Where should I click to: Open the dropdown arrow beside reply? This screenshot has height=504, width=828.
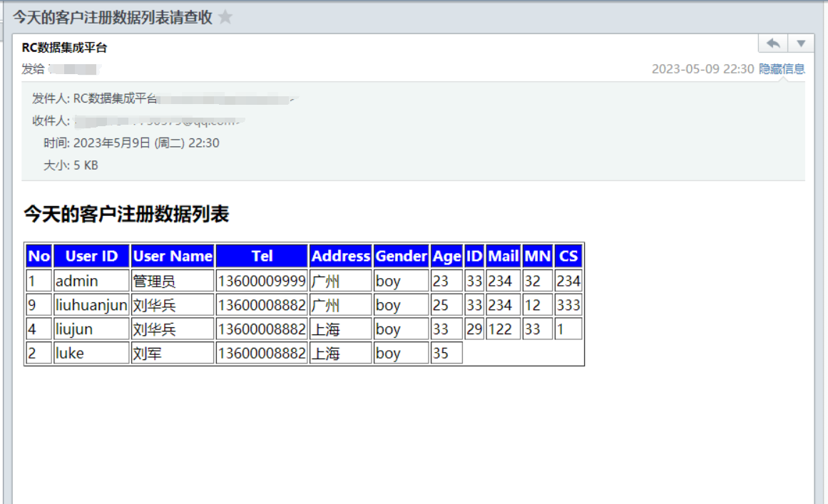tap(801, 43)
